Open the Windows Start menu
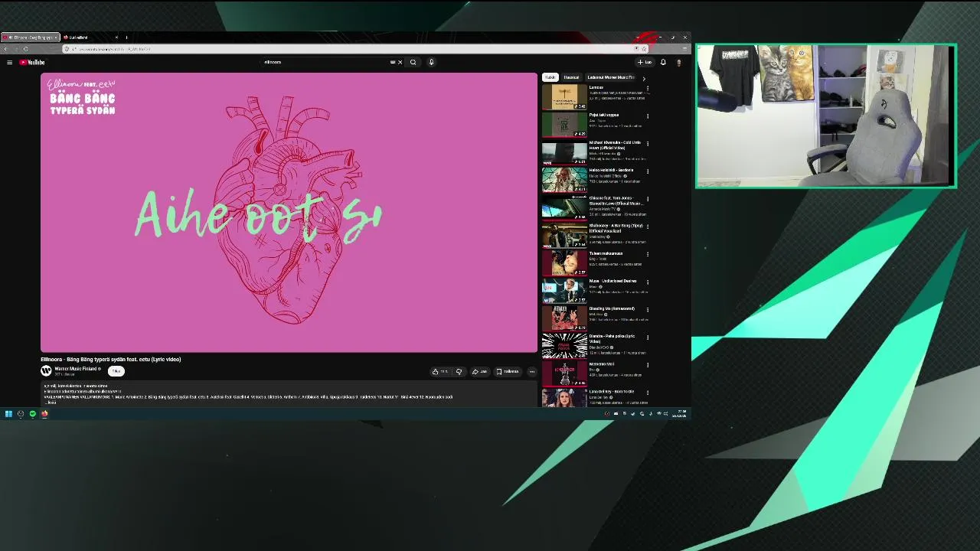 click(8, 414)
